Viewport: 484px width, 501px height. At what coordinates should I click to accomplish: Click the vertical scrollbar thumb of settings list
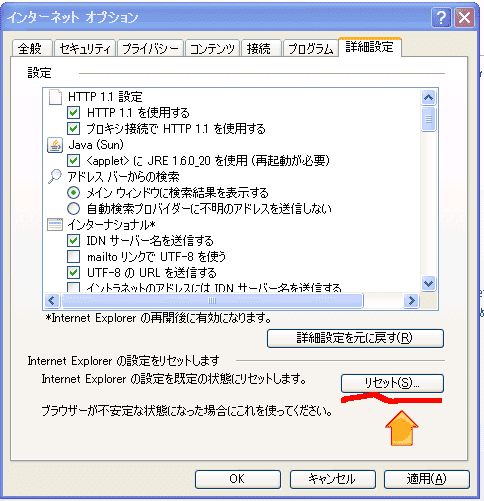click(428, 119)
